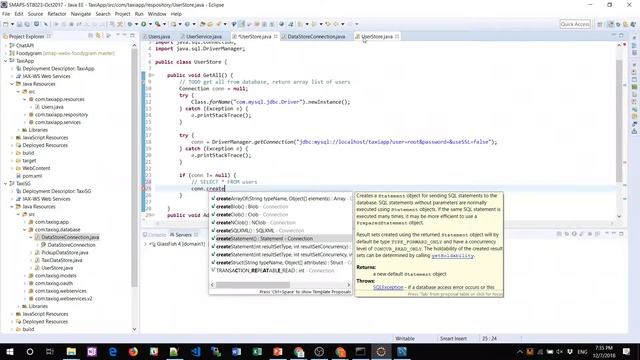
Task: Click the New file toolbar icon
Action: [x=6, y=24]
